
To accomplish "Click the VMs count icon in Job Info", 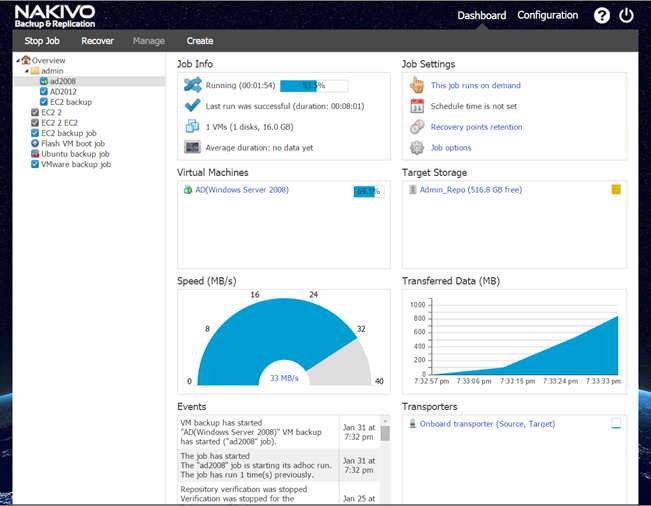I will click(x=192, y=126).
